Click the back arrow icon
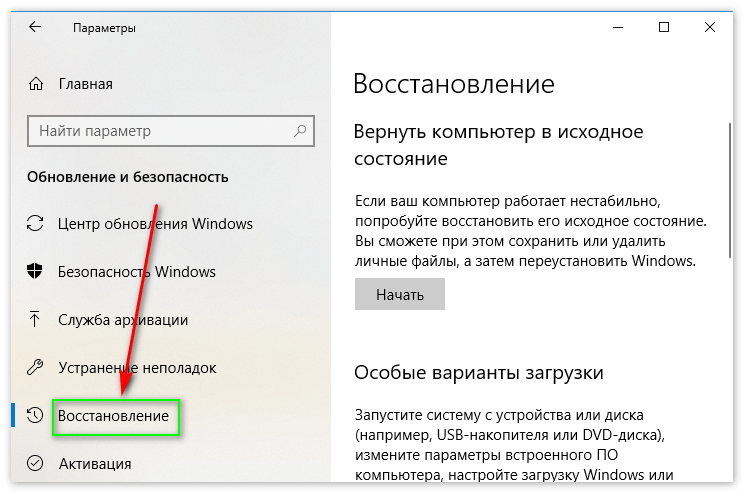Screen dimensions: 744x493 [x=35, y=27]
